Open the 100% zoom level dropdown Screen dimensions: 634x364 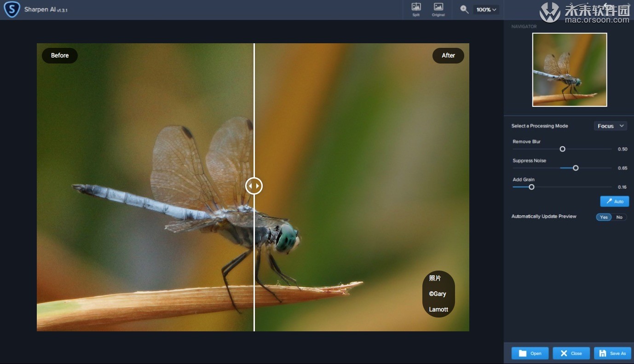click(x=486, y=9)
